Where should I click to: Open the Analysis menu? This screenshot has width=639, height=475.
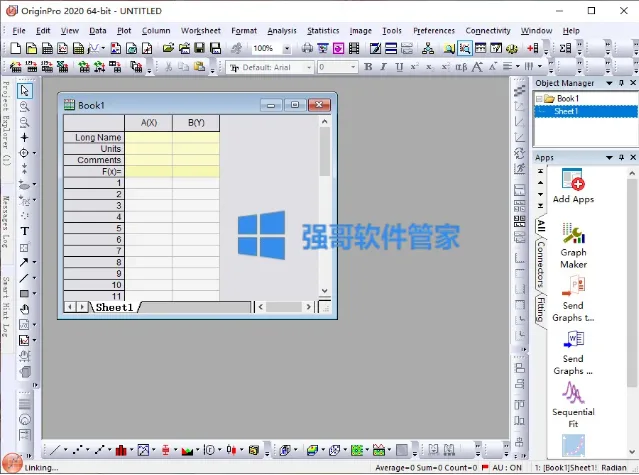coord(282,31)
